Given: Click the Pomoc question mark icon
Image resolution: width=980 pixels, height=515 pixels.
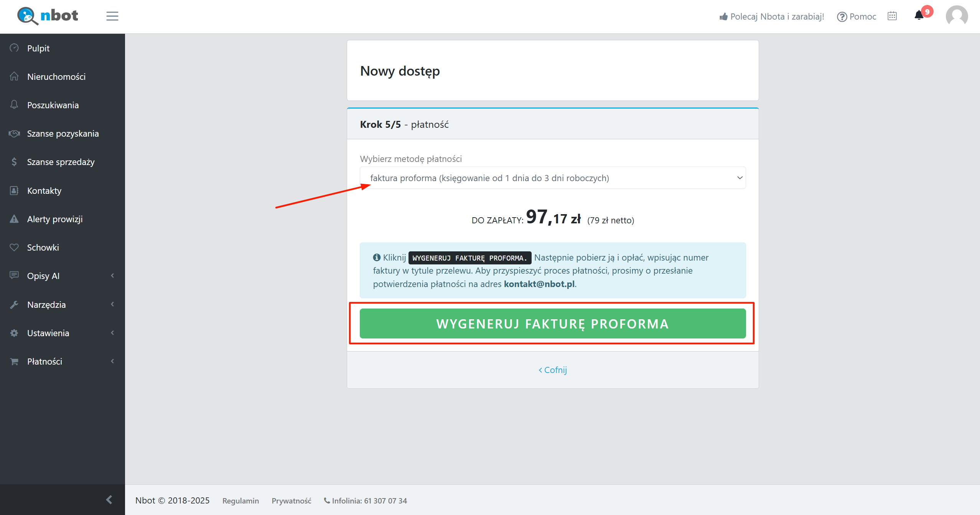Looking at the screenshot, I should (x=842, y=17).
